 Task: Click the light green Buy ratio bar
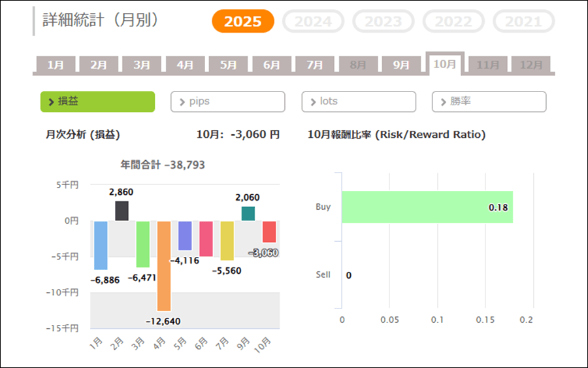point(427,207)
